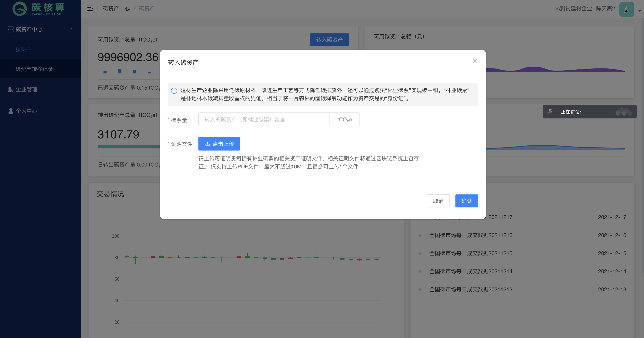Open 全国碳市场每日成交数据20211216 entry
Image resolution: width=644 pixels, height=338 pixels.
[x=470, y=235]
